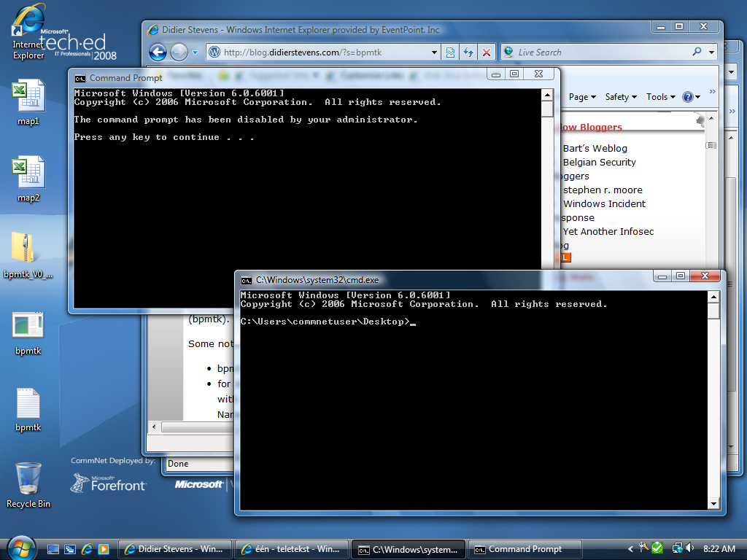The image size is (747, 560).
Task: Launch Windows Media Player from Quick Launch
Action: pos(104,549)
